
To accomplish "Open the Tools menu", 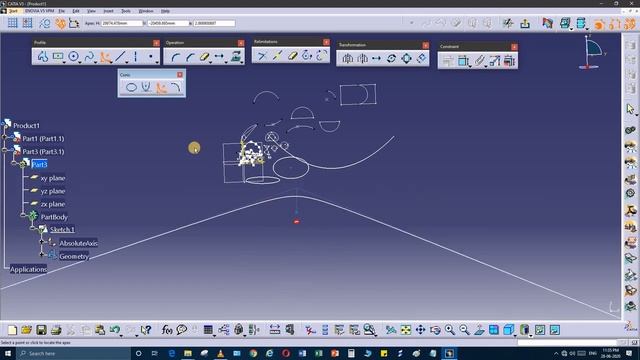I will [126, 11].
